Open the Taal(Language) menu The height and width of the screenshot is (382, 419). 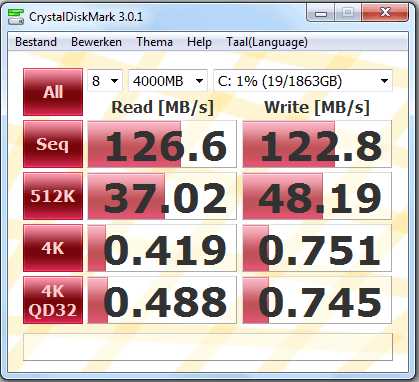click(267, 42)
